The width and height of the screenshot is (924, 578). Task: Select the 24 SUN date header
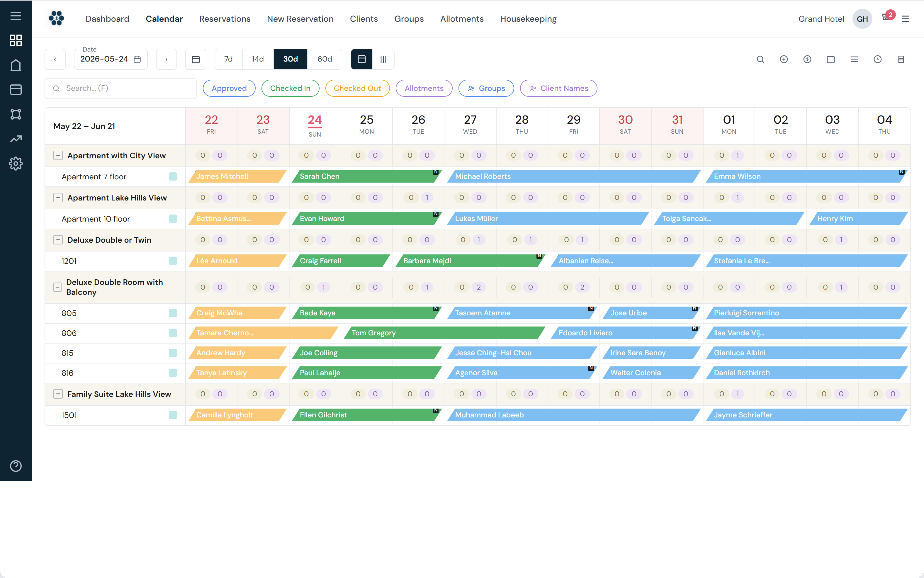[315, 126]
